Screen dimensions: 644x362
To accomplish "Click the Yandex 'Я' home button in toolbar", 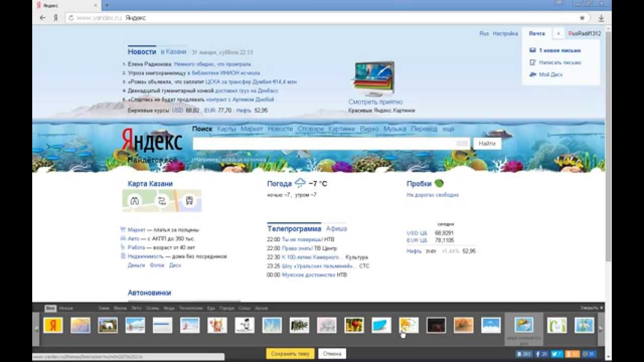I will click(x=55, y=18).
